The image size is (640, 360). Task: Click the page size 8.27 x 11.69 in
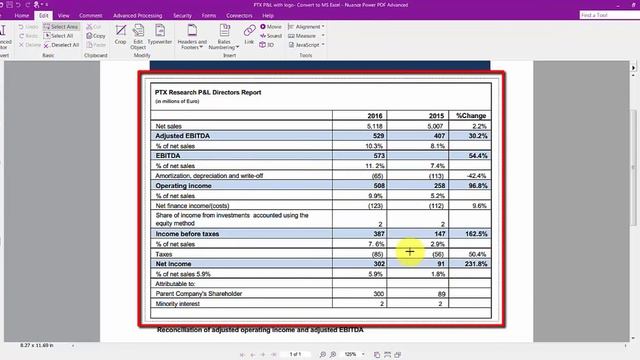[x=37, y=345]
